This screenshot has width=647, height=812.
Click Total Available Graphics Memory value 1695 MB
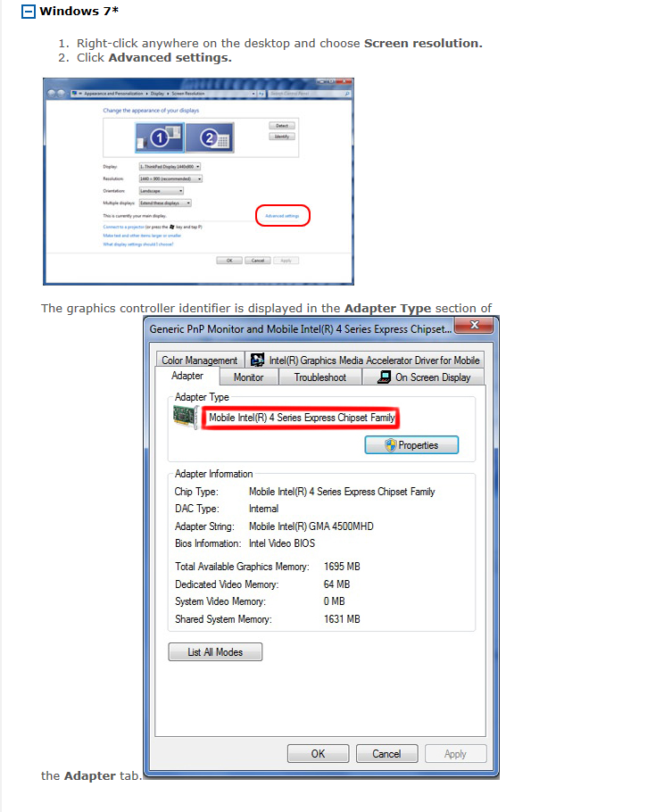[x=342, y=567]
